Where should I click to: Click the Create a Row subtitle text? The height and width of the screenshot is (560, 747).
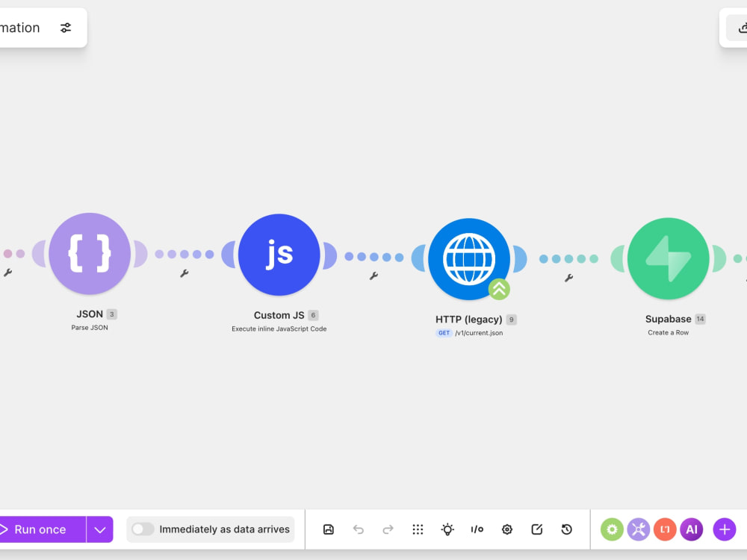click(669, 332)
